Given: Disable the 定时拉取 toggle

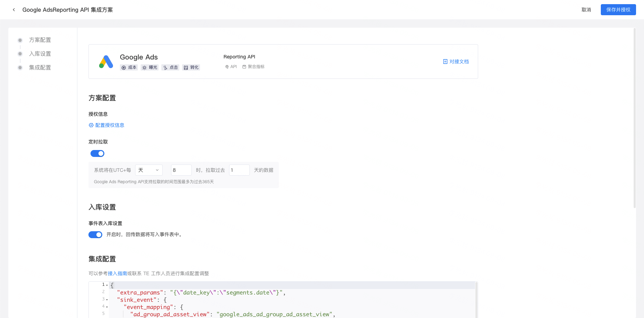Looking at the screenshot, I should (97, 153).
